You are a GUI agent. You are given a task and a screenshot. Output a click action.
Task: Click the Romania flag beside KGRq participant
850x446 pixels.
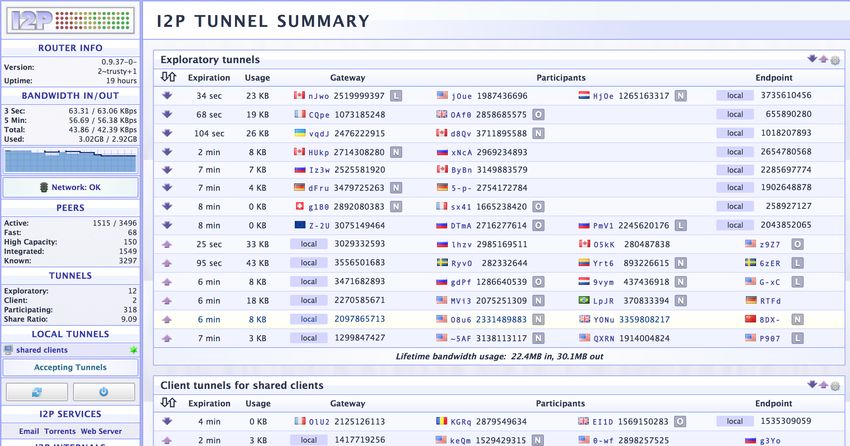(442, 421)
